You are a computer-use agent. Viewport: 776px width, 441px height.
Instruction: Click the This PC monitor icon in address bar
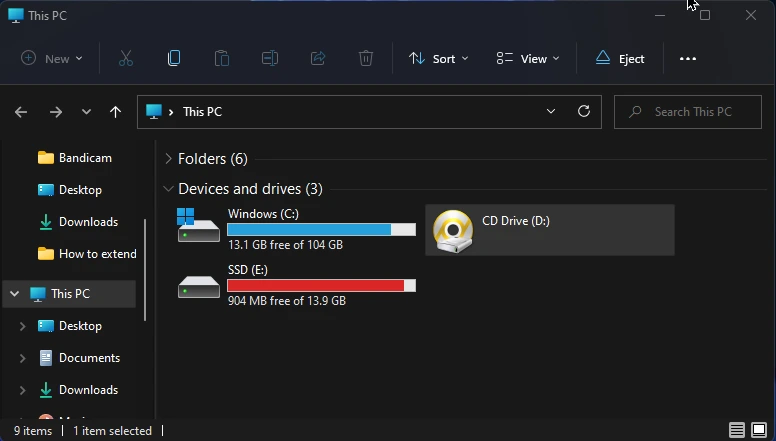154,111
